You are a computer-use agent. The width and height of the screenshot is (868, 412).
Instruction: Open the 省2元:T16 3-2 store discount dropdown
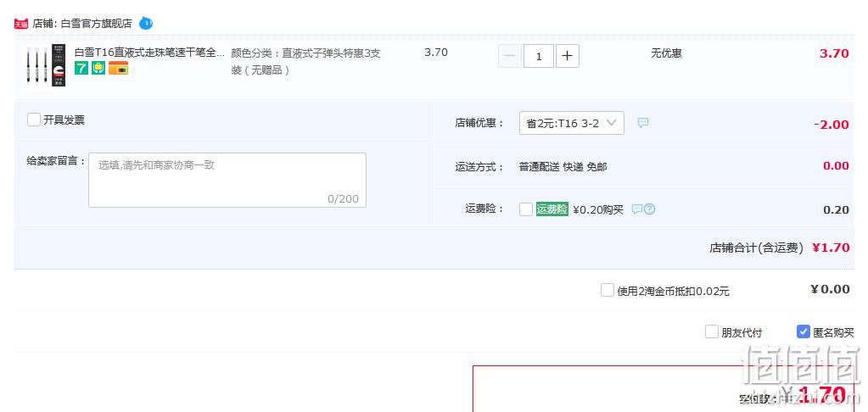pos(571,123)
